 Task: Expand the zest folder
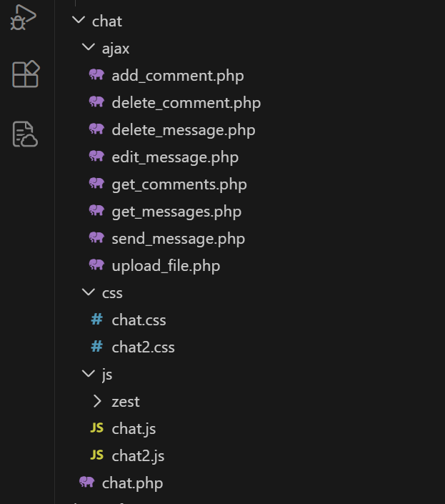click(x=98, y=401)
